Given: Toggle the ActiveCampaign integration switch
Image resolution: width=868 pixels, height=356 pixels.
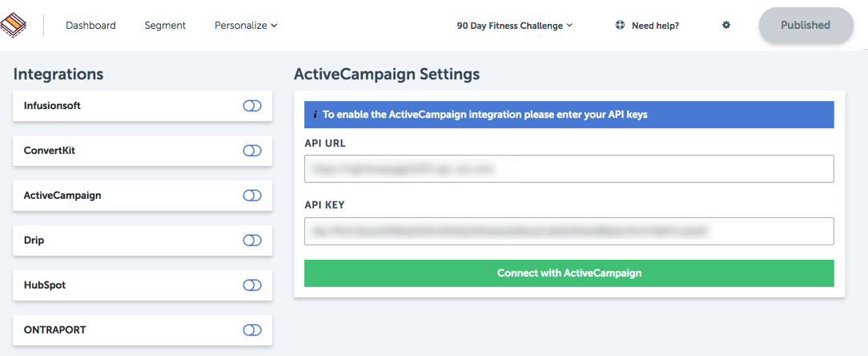Looking at the screenshot, I should [252, 196].
